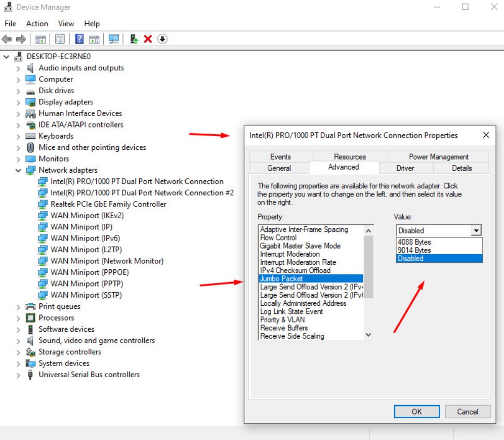Click the DESKTOP-EC3RNE0 computer icon
The image size is (504, 440).
18,57
